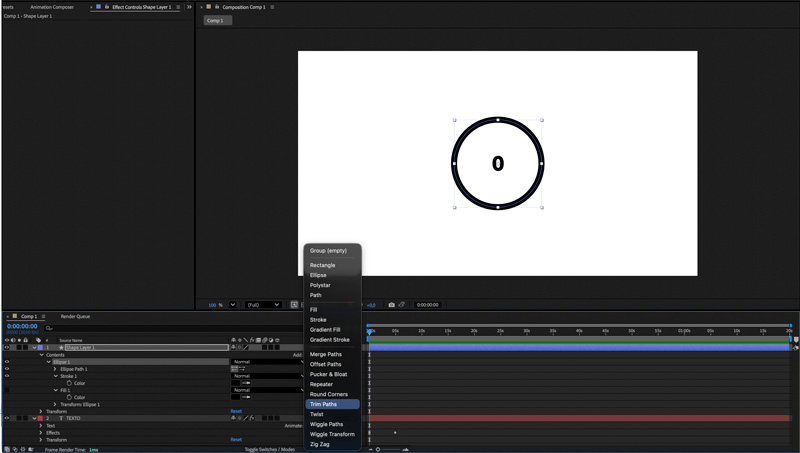Show hidden panels with double-arrow overflow icon
The width and height of the screenshot is (800, 453).
189,7
